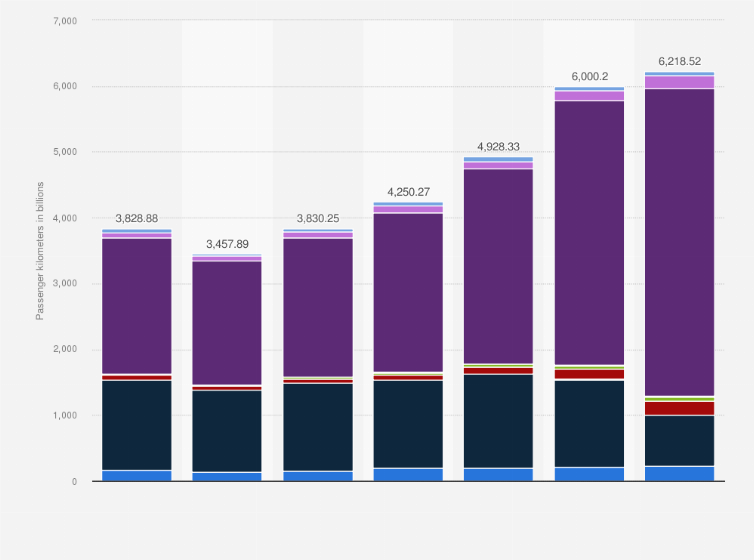Select purple segment of 6,000.2 bar
754x560 pixels.
point(590,233)
